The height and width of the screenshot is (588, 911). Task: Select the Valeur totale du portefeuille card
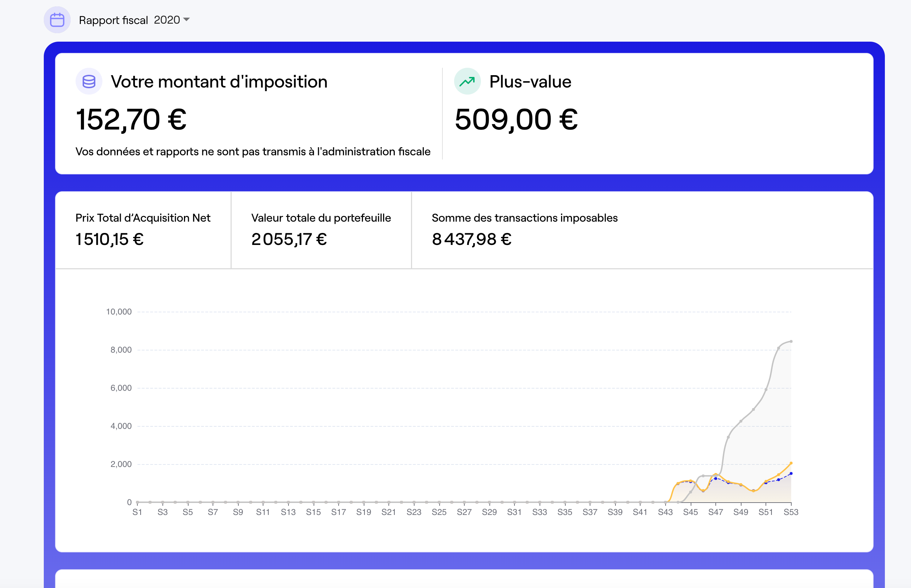coord(321,230)
